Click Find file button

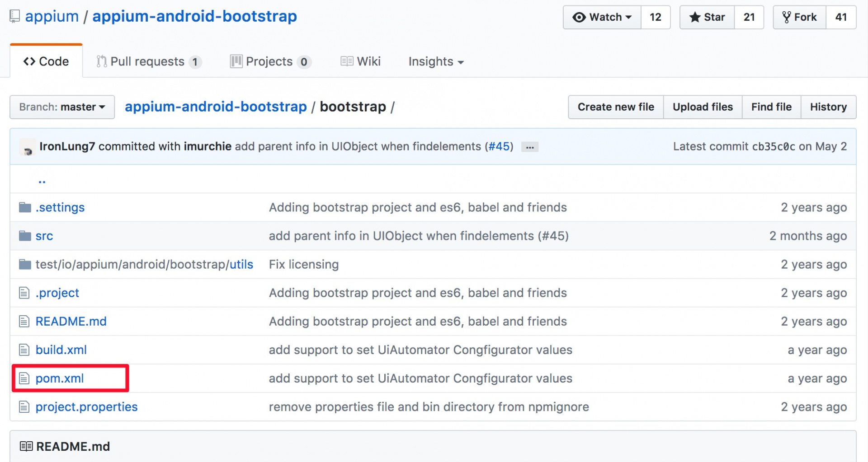coord(771,107)
